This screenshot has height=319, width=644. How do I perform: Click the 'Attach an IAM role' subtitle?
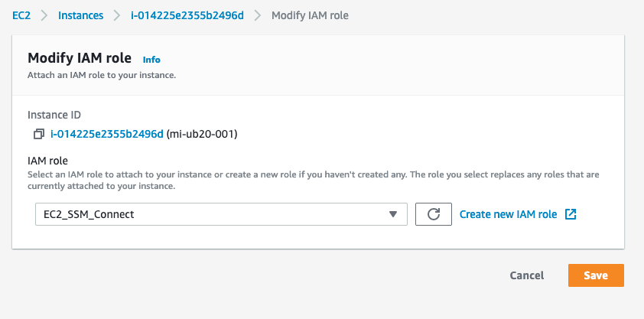pyautogui.click(x=102, y=75)
